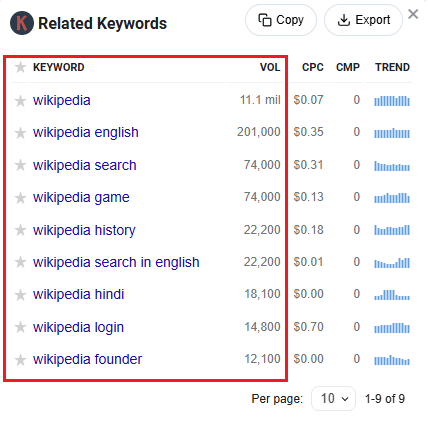Viewport: 428px width, 424px height.
Task: Click the 11.1 mil volume value
Action: 260,100
